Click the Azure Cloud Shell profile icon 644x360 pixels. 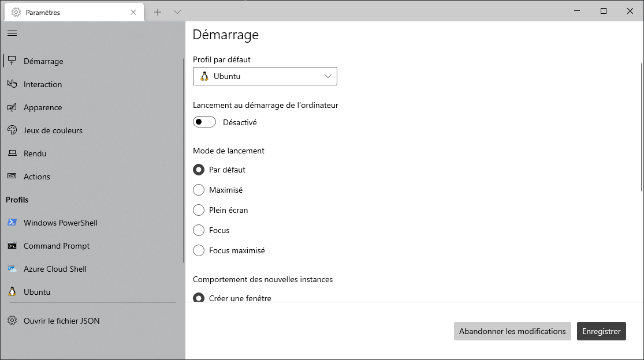[12, 269]
